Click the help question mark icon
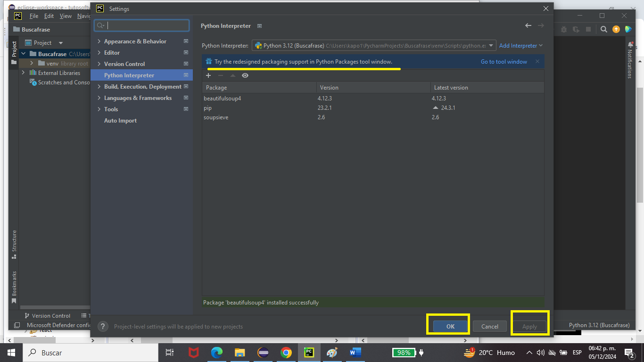This screenshot has width=644, height=362. [x=102, y=326]
